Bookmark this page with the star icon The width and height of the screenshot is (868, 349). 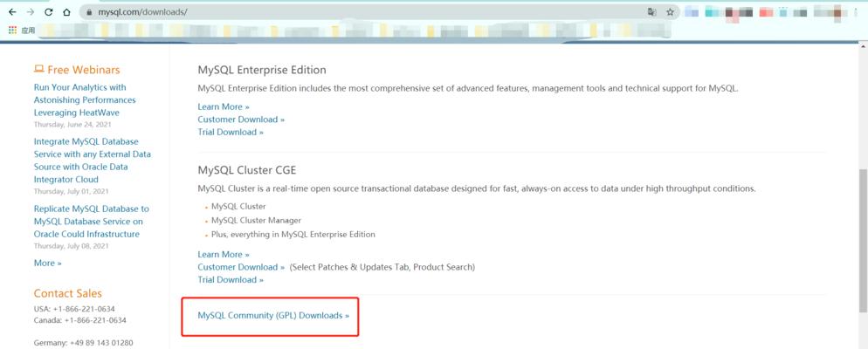coord(670,11)
